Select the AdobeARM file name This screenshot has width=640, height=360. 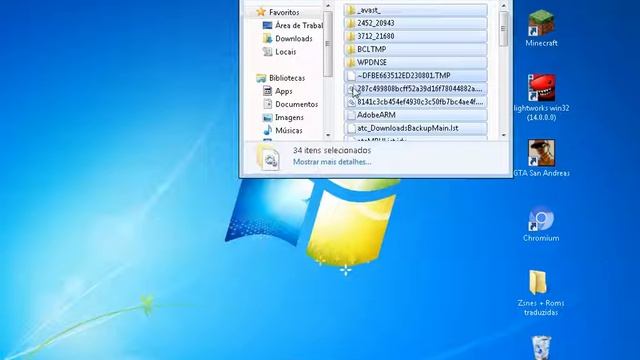[x=376, y=115]
